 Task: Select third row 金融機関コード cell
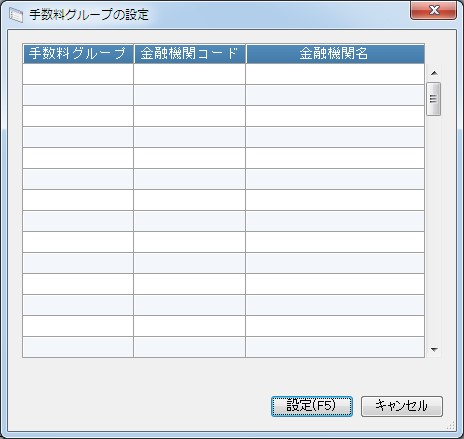click(190, 116)
